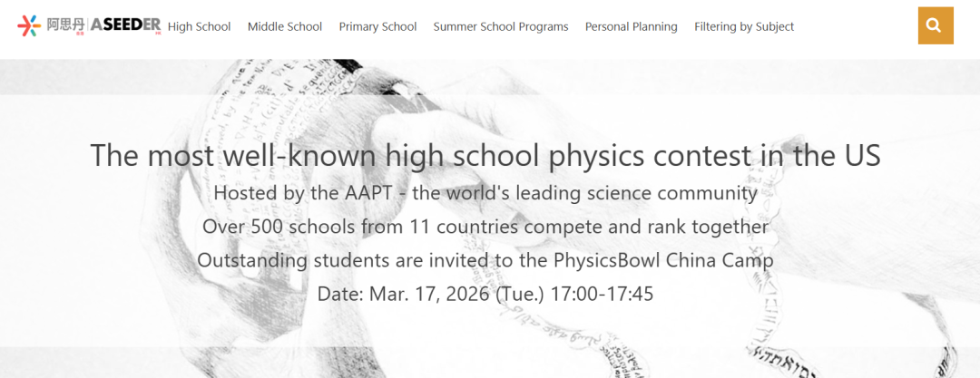This screenshot has height=378, width=980.
Task: Open the High School menu
Action: click(x=199, y=27)
